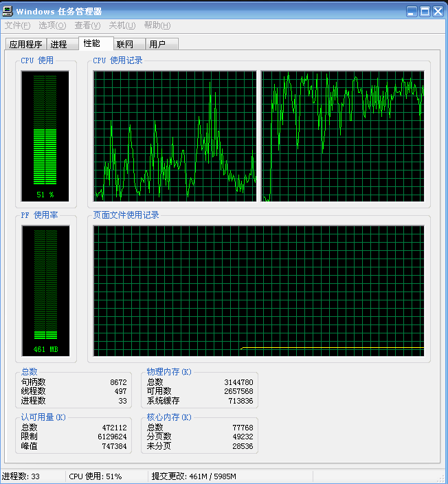Open the 文件(F) menu
Screen dimensions: 448x484
click(18, 25)
